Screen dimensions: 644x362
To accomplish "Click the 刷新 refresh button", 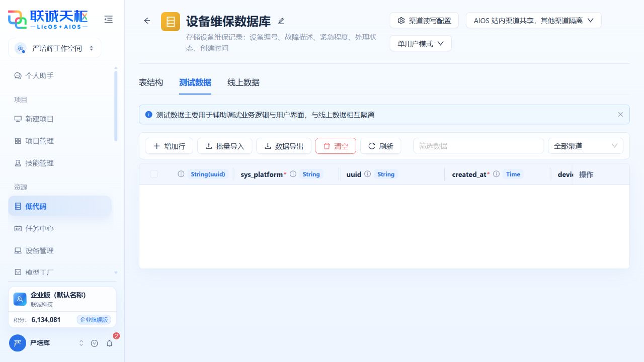I will coord(380,146).
